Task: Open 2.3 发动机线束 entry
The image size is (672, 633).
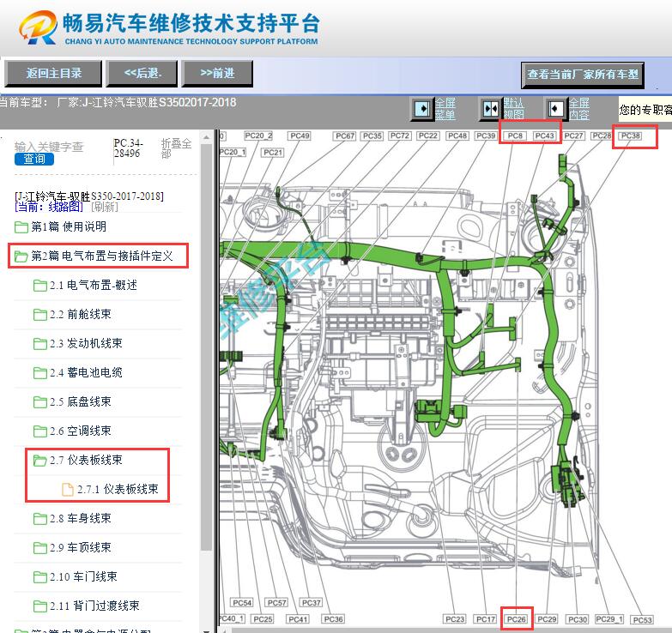Action: coord(86,343)
